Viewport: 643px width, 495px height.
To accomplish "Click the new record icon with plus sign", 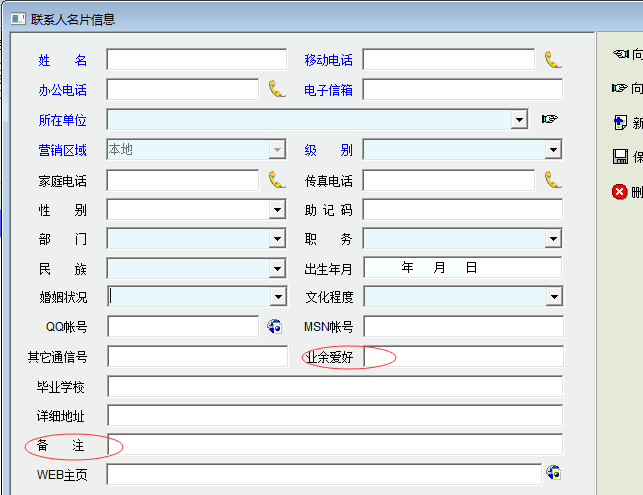I will 620,123.
